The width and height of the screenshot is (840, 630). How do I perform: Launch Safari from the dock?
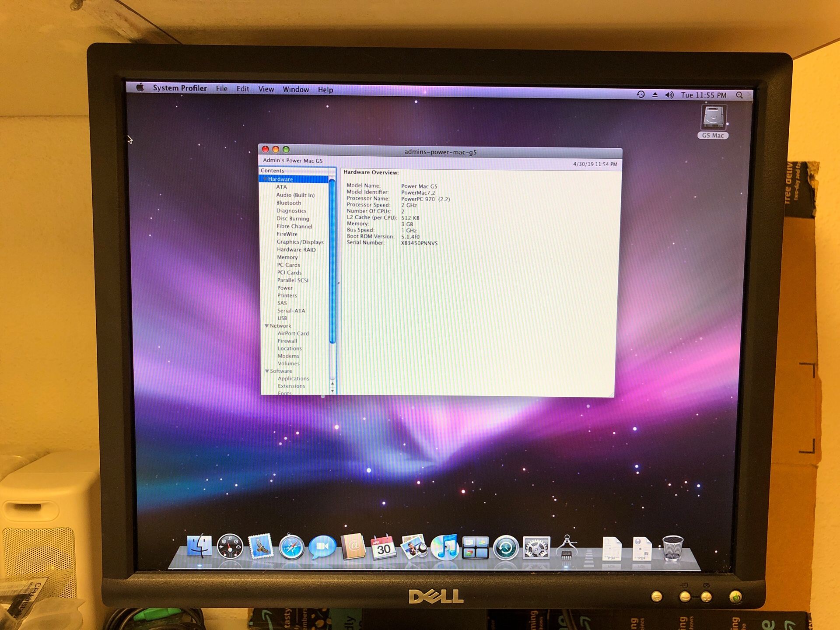coord(291,547)
